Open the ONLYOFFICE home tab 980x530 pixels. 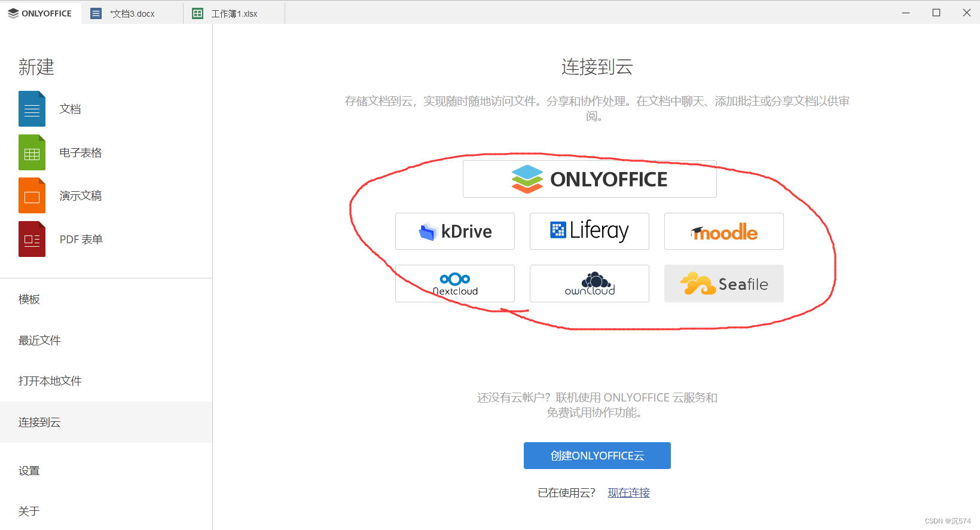coord(40,13)
